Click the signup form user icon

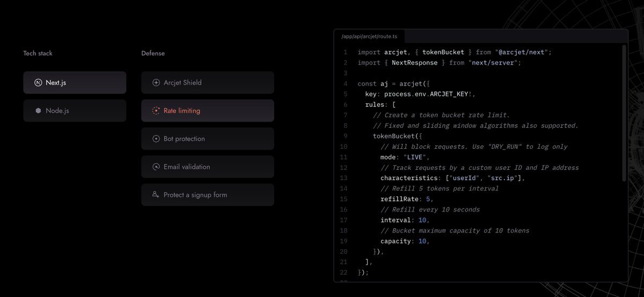[156, 194]
